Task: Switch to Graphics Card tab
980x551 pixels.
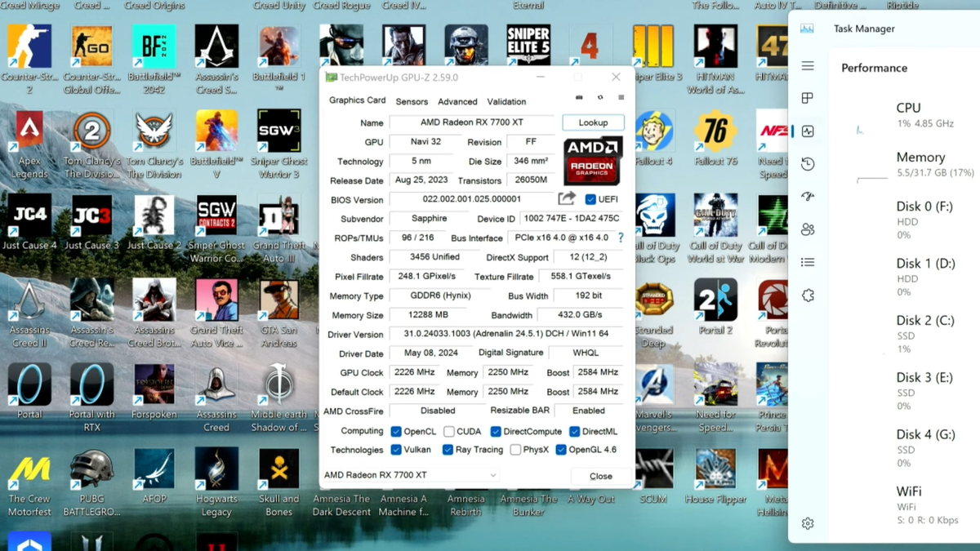Action: [357, 100]
